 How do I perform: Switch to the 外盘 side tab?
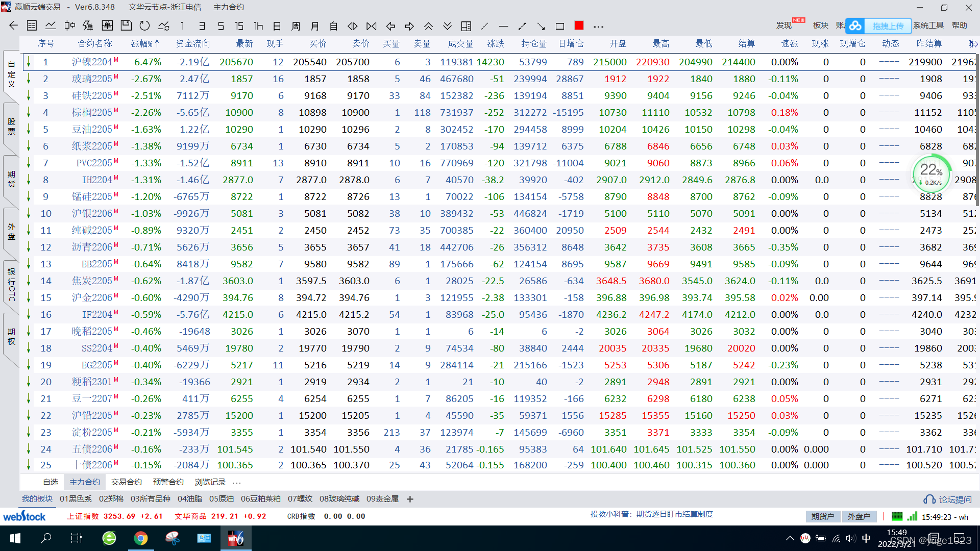[x=11, y=232]
